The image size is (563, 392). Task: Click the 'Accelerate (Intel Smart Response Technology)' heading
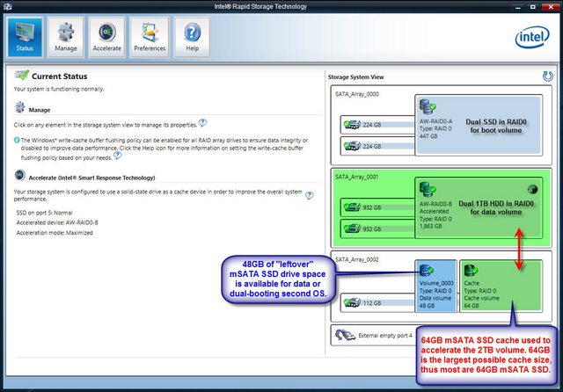click(x=91, y=178)
